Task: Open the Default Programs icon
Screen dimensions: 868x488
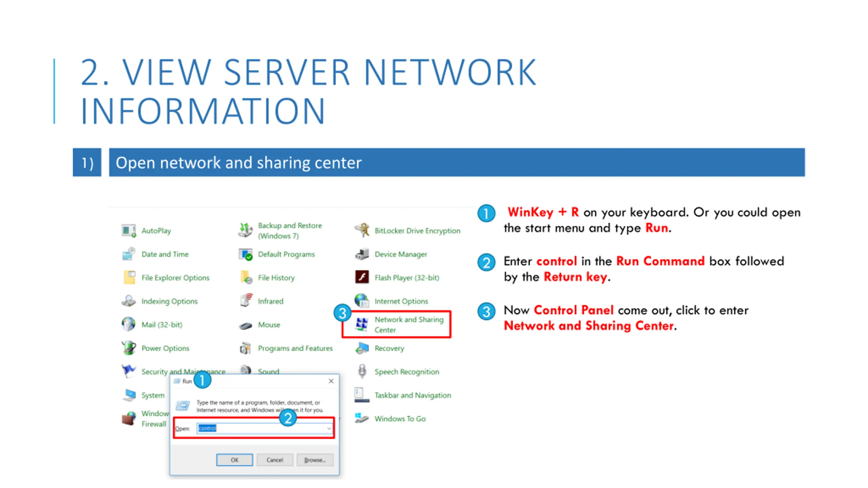Action: coord(245,254)
